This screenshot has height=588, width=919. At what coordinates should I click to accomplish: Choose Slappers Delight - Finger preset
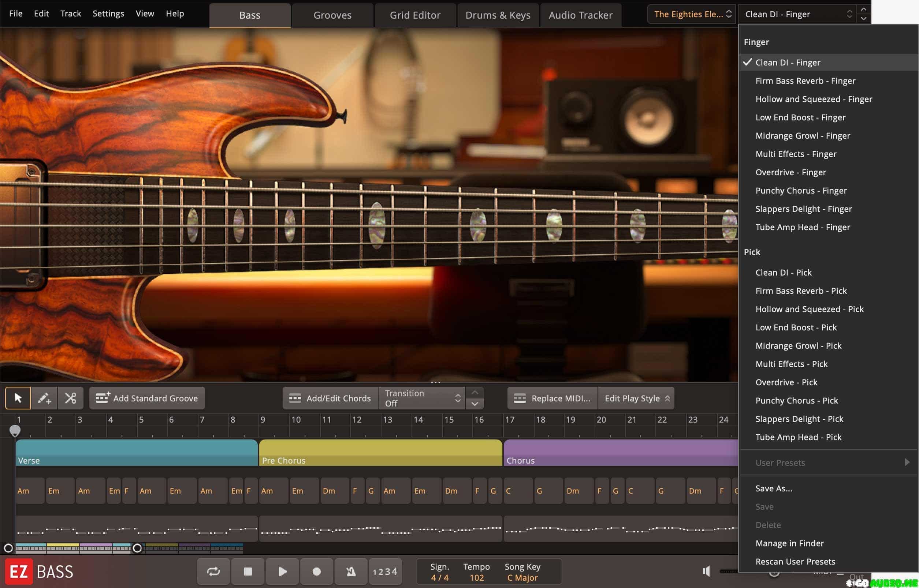point(828,209)
